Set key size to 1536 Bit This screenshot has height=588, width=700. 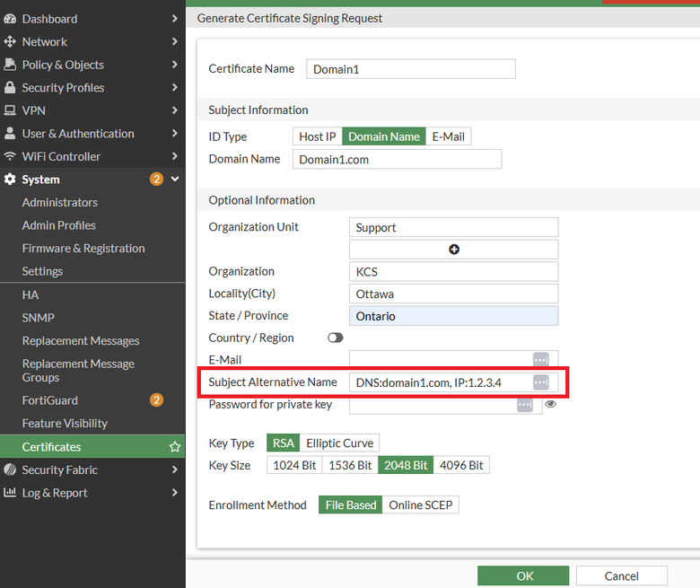(x=350, y=465)
